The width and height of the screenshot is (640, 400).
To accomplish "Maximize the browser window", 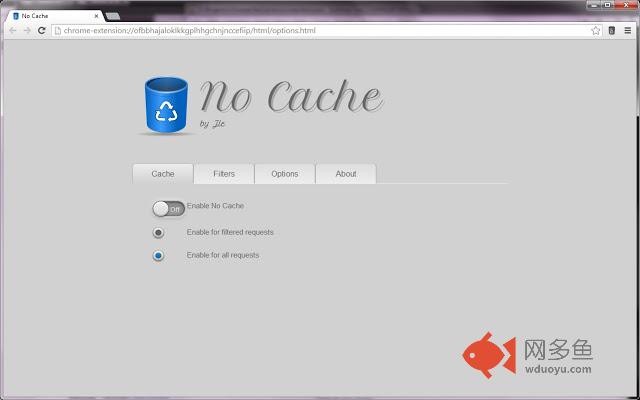I will click(607, 5).
